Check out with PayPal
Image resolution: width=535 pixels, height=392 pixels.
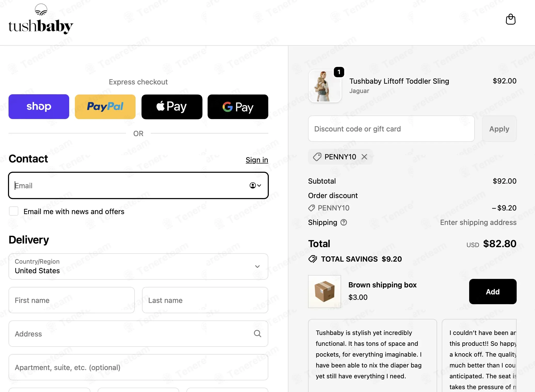point(105,107)
